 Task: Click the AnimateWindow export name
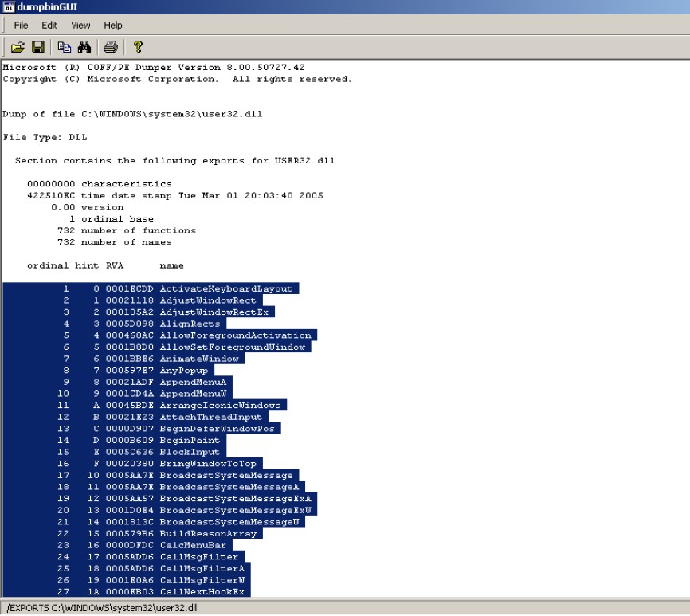tap(199, 359)
